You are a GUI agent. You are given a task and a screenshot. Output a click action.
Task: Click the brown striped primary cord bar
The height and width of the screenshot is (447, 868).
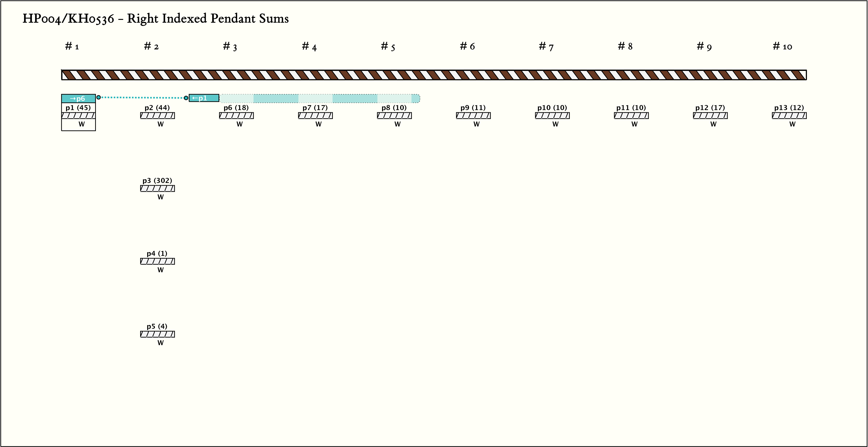click(x=434, y=75)
